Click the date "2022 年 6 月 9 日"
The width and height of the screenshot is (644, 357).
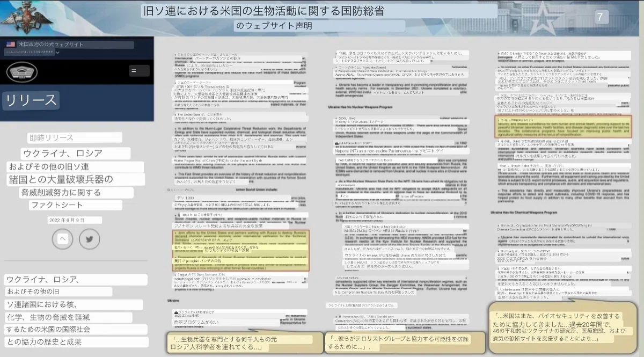(67, 220)
